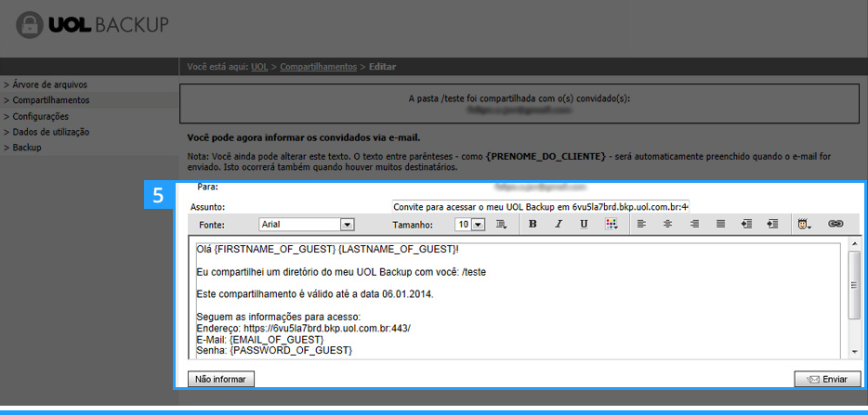Viewport: 868px width, 415px height.
Task: Click the Assunto subject field
Action: pyautogui.click(x=540, y=207)
